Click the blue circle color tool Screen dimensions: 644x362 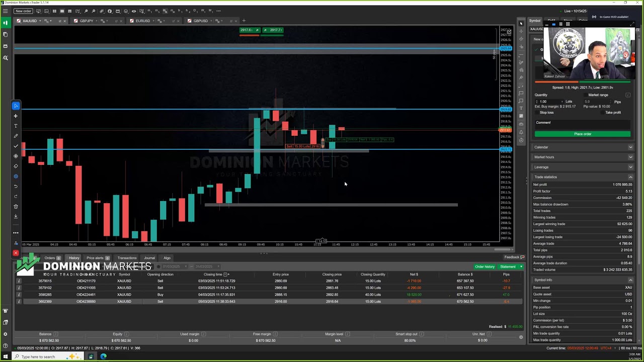(16, 176)
